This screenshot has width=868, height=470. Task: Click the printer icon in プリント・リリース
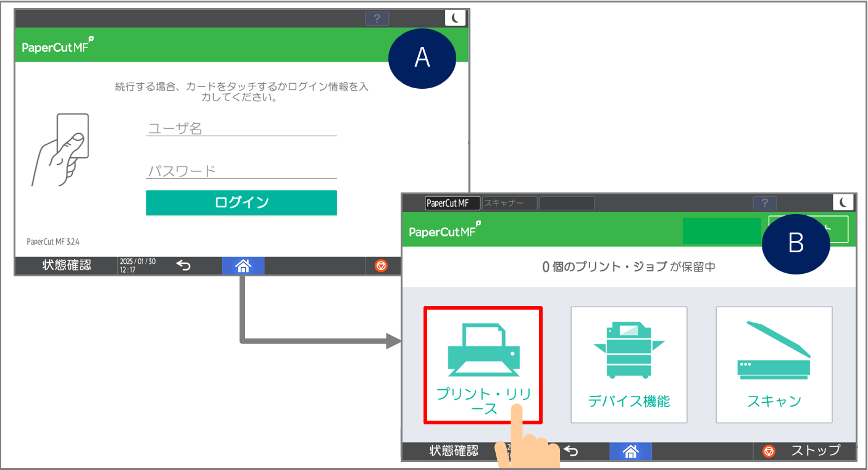coord(483,351)
